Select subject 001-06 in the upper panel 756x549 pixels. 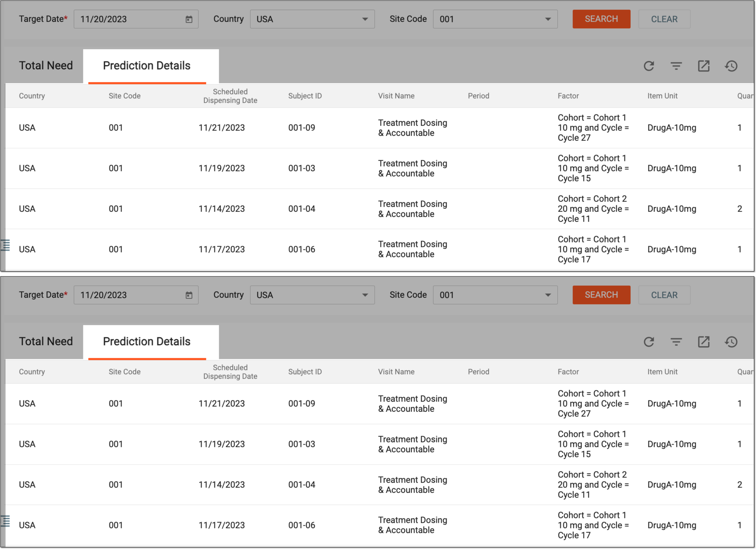point(302,249)
